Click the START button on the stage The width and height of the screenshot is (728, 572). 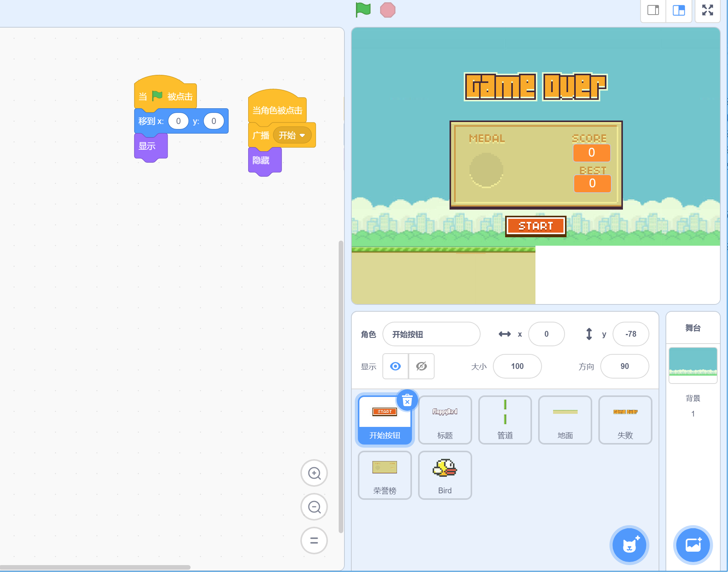(x=535, y=226)
